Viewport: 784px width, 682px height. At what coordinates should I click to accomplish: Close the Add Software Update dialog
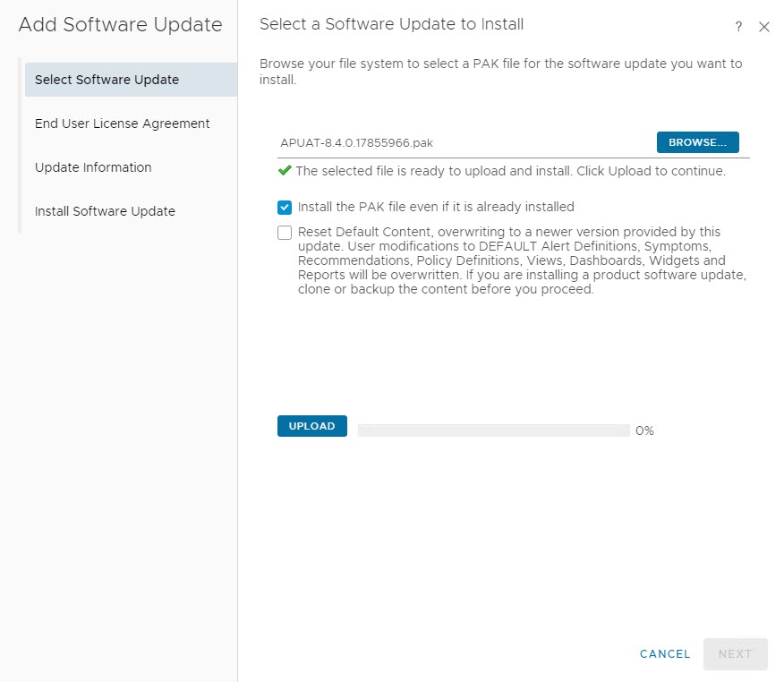[763, 27]
